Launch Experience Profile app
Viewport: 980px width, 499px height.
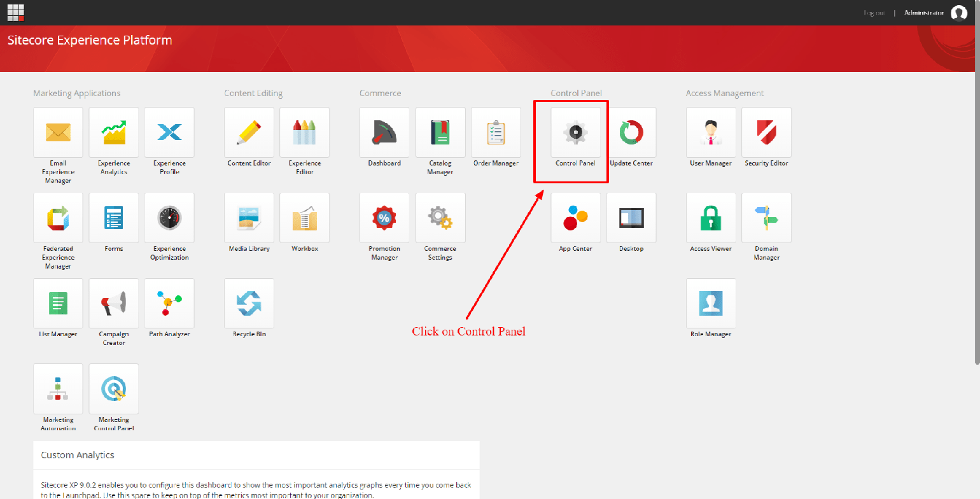pos(169,132)
